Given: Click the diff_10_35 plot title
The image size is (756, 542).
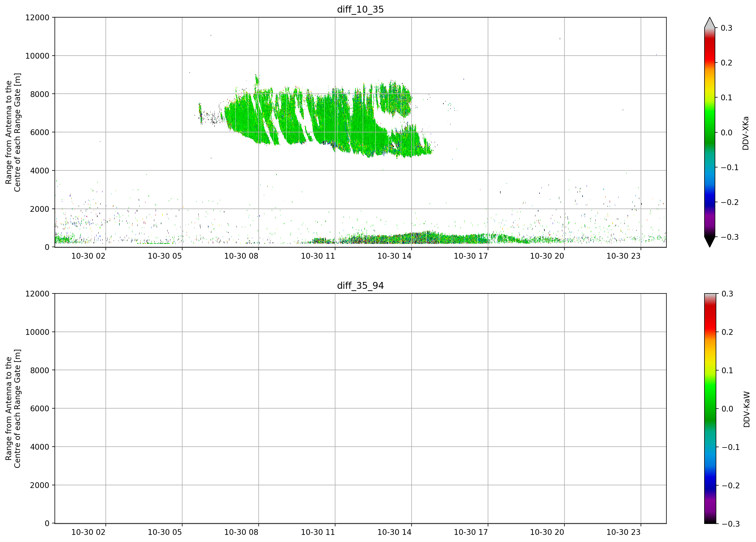Looking at the screenshot, I should [360, 9].
